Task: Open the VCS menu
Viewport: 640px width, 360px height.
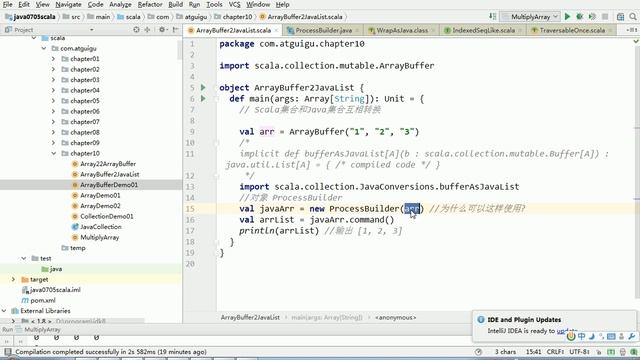Action: coord(234,4)
